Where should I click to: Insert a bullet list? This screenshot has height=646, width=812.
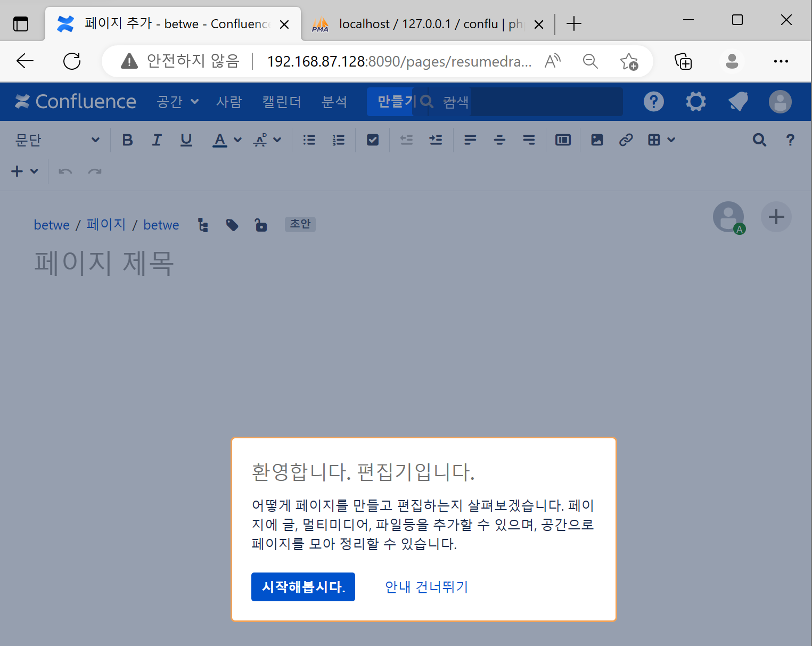click(x=309, y=140)
